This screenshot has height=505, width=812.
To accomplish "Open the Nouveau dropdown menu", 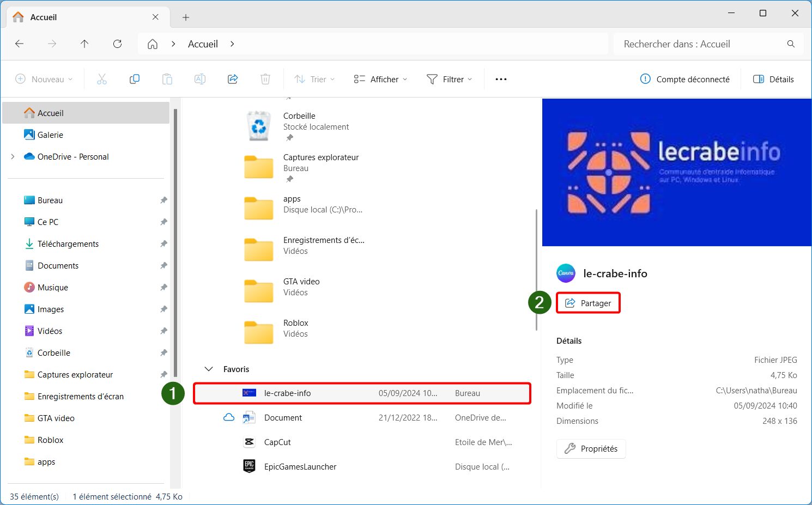I will [44, 79].
